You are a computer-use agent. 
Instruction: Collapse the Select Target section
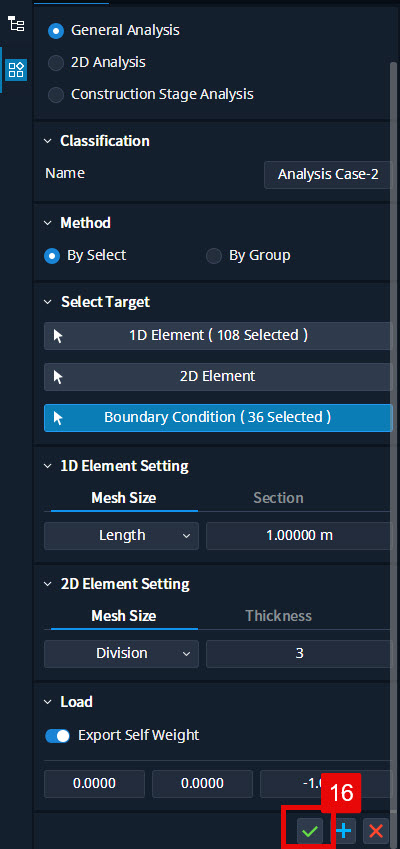49,302
